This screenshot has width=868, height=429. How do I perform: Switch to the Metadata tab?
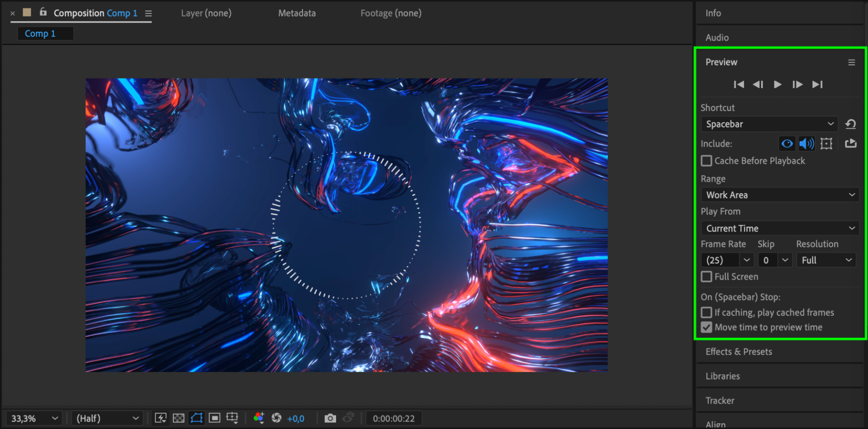pos(297,13)
